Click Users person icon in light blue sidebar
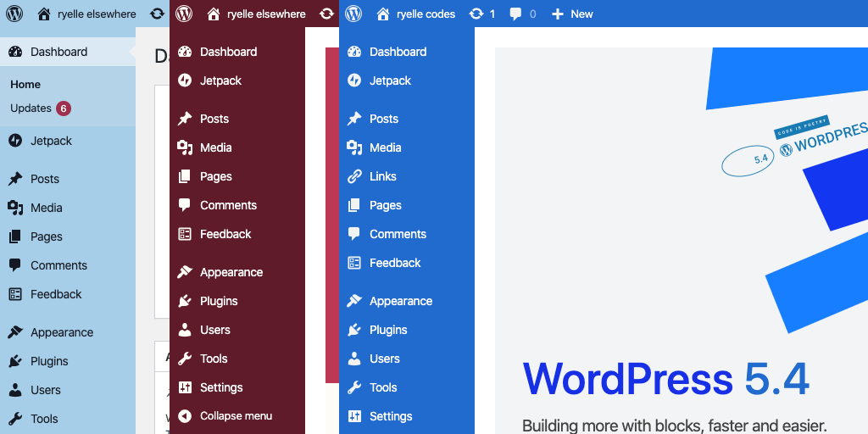Image resolution: width=868 pixels, height=434 pixels. point(15,390)
